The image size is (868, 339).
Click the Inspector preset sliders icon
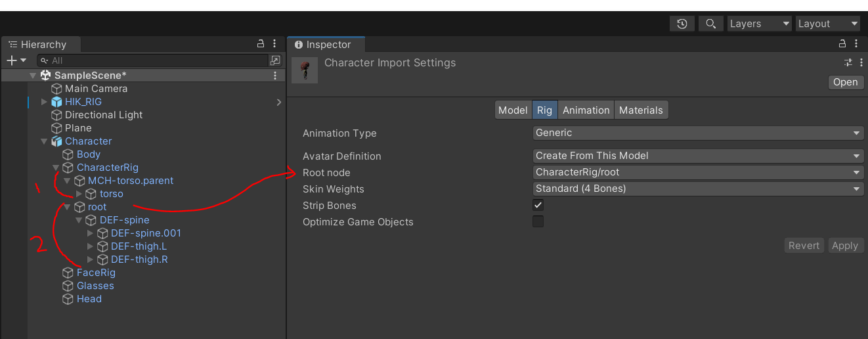pyautogui.click(x=848, y=62)
